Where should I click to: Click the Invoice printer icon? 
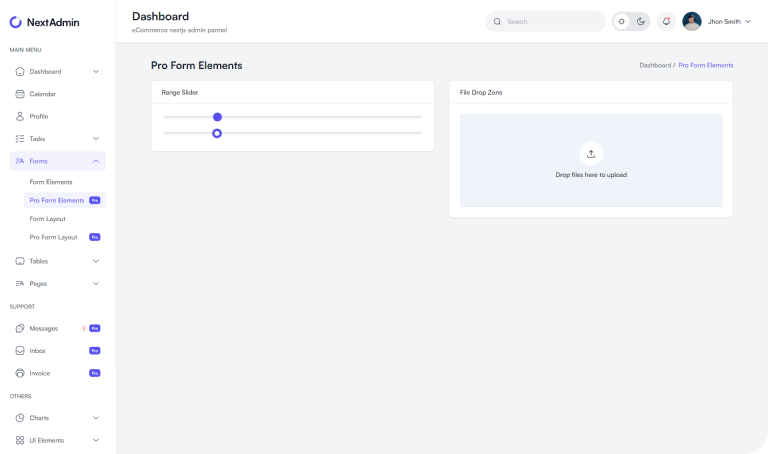pyautogui.click(x=20, y=373)
